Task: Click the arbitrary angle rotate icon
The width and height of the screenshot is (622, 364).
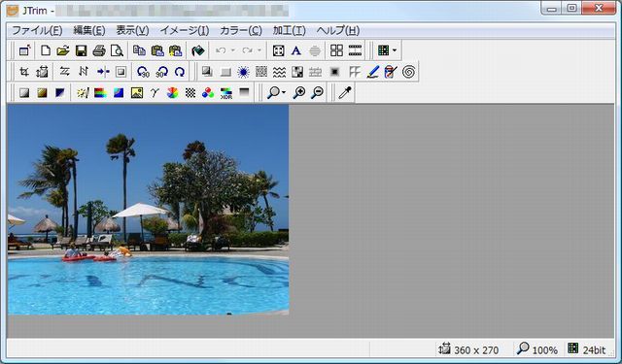Action: pyautogui.click(x=180, y=72)
